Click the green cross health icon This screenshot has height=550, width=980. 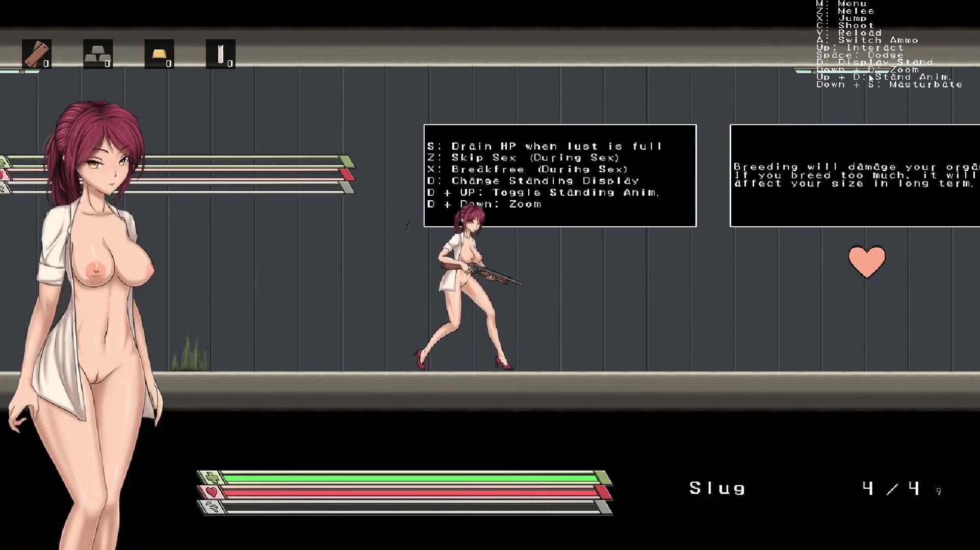pyautogui.click(x=212, y=478)
